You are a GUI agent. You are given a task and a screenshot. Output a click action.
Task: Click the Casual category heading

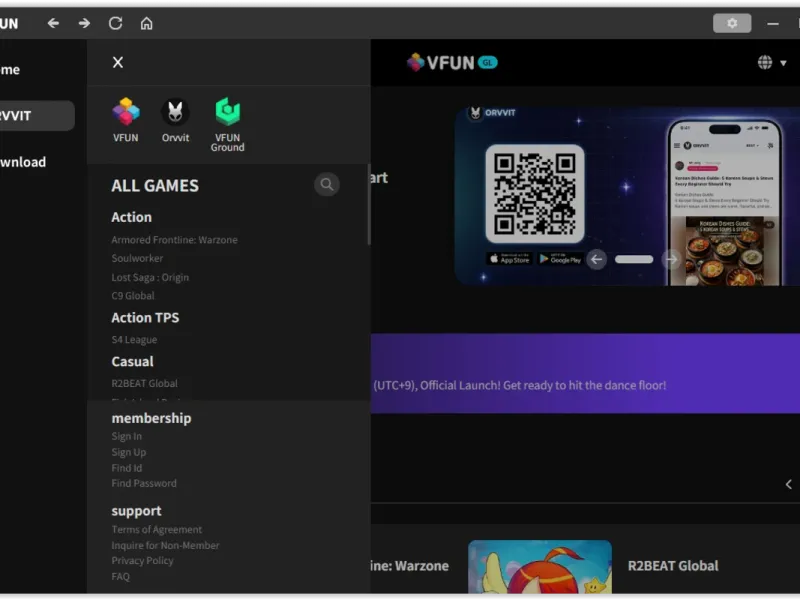coord(133,361)
